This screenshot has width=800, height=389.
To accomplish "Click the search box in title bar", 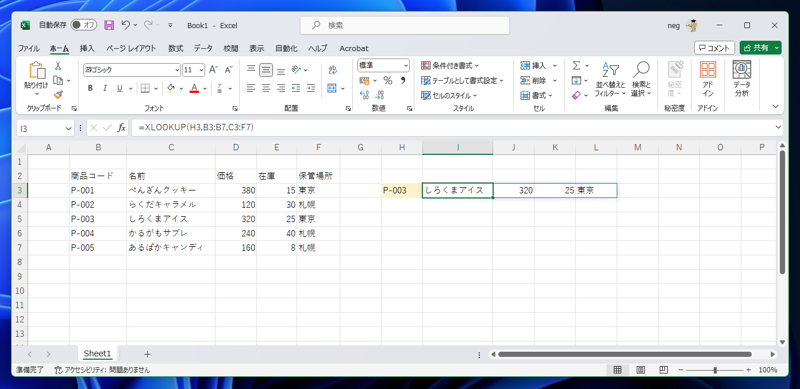I will tap(405, 25).
